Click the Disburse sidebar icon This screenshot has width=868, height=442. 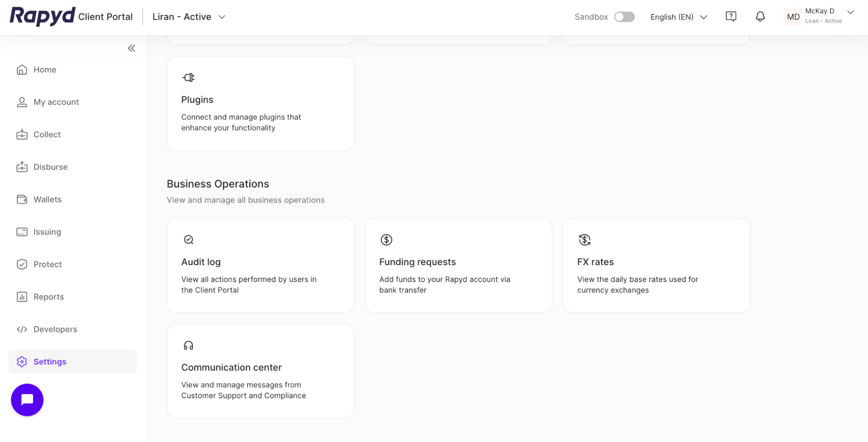tap(22, 166)
